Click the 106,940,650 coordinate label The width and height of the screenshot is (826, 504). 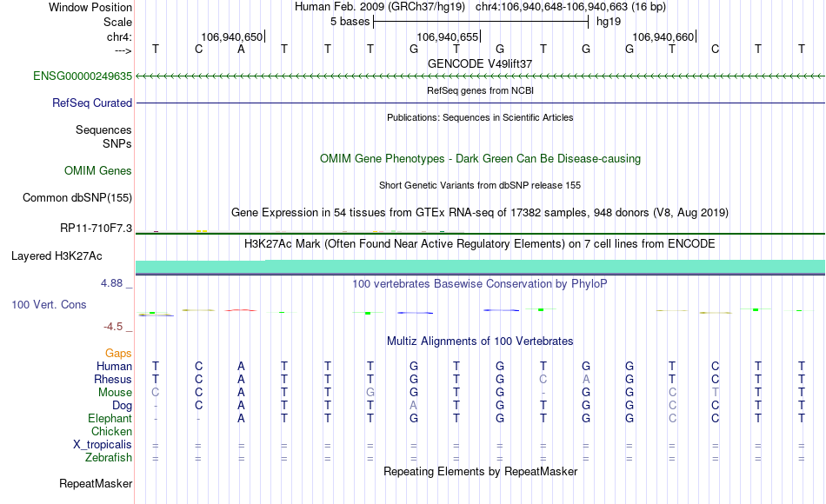231,36
